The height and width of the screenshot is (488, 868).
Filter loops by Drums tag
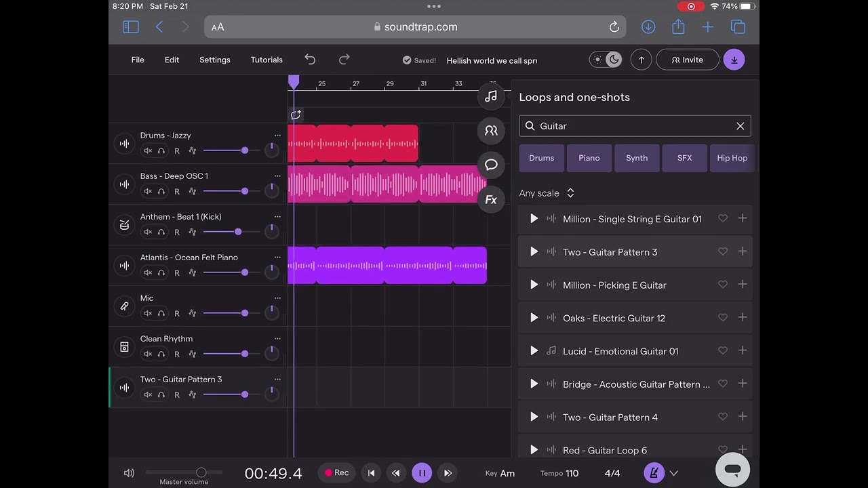[x=541, y=158]
